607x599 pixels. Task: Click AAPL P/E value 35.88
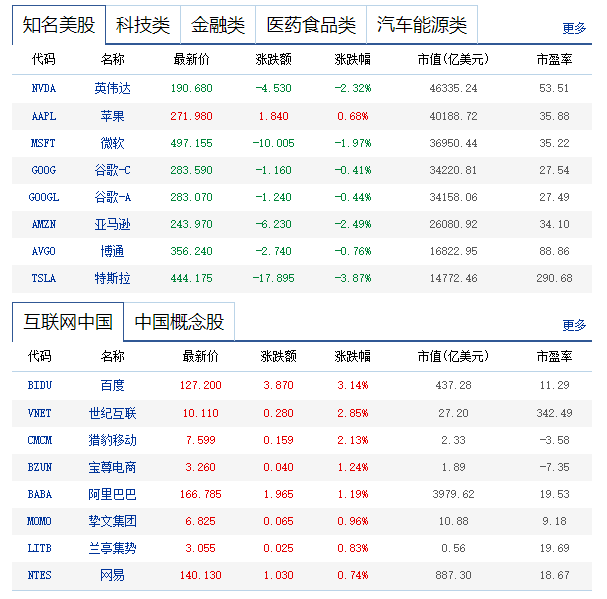[x=554, y=116]
